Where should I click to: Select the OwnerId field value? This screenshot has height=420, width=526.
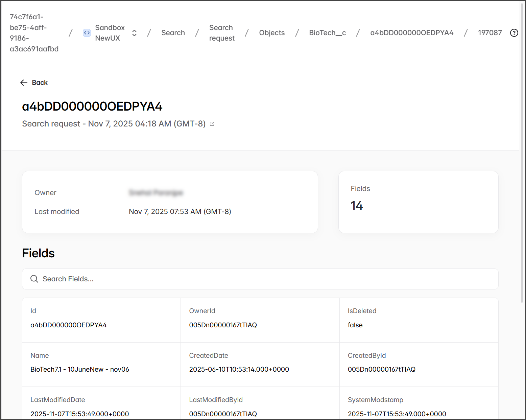[223, 325]
